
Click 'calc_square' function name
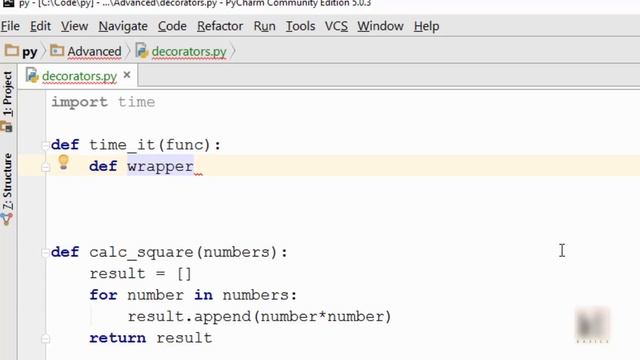[x=141, y=252]
